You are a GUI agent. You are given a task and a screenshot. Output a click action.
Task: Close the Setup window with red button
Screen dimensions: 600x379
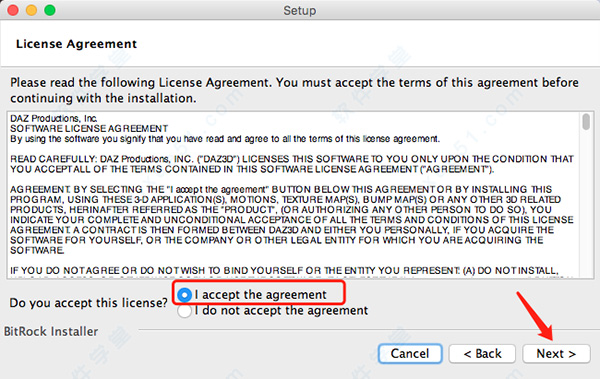pos(13,10)
